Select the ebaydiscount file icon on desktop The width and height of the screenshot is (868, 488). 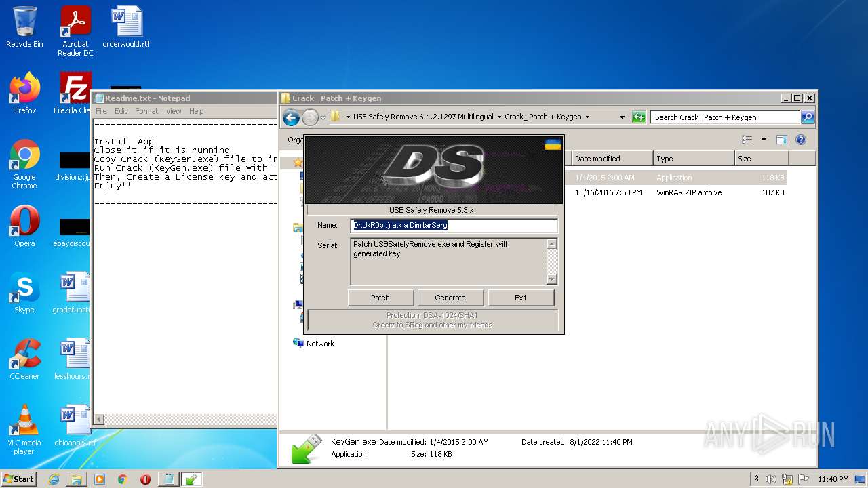click(74, 233)
